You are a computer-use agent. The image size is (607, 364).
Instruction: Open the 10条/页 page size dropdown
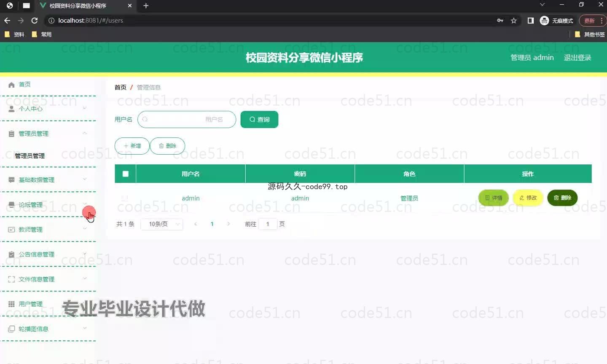click(x=162, y=224)
